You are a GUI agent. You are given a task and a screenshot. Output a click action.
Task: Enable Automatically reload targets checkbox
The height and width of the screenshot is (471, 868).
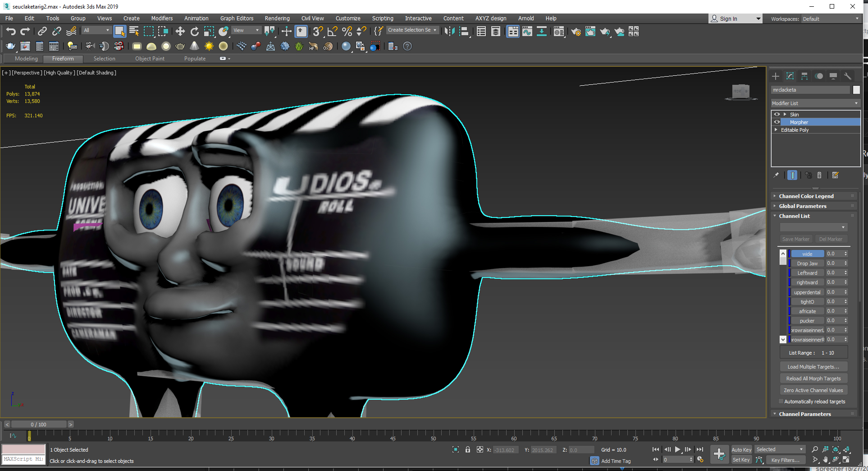point(781,402)
